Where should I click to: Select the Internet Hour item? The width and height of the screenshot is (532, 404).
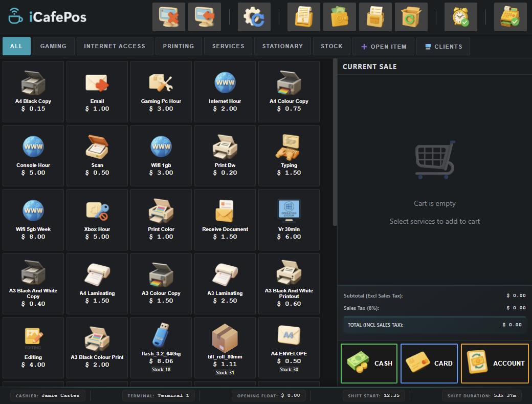225,91
